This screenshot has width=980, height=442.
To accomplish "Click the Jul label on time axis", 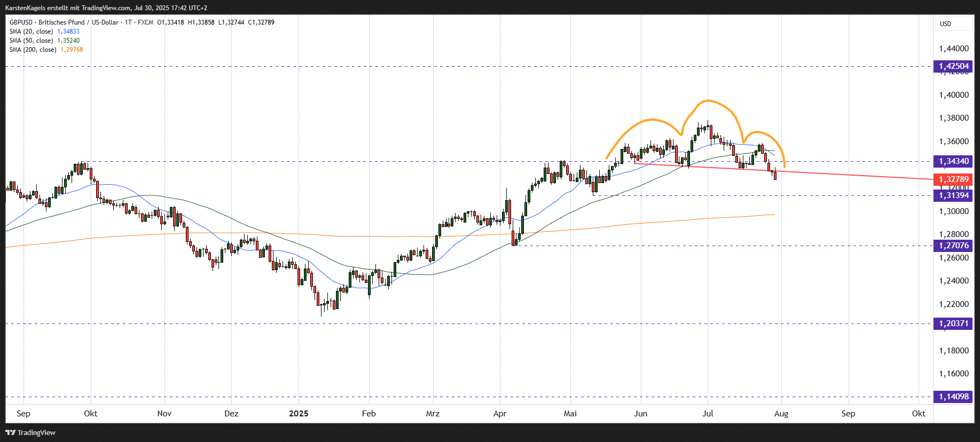I will pos(708,413).
